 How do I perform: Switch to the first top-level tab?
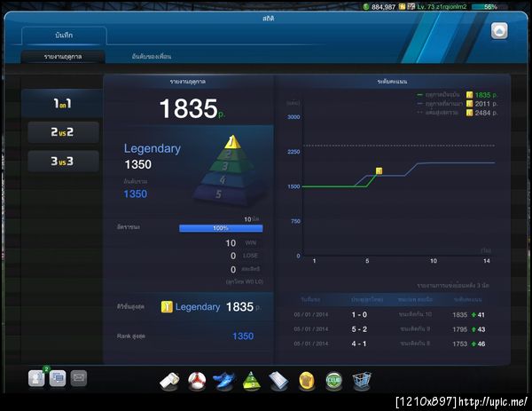point(64,36)
